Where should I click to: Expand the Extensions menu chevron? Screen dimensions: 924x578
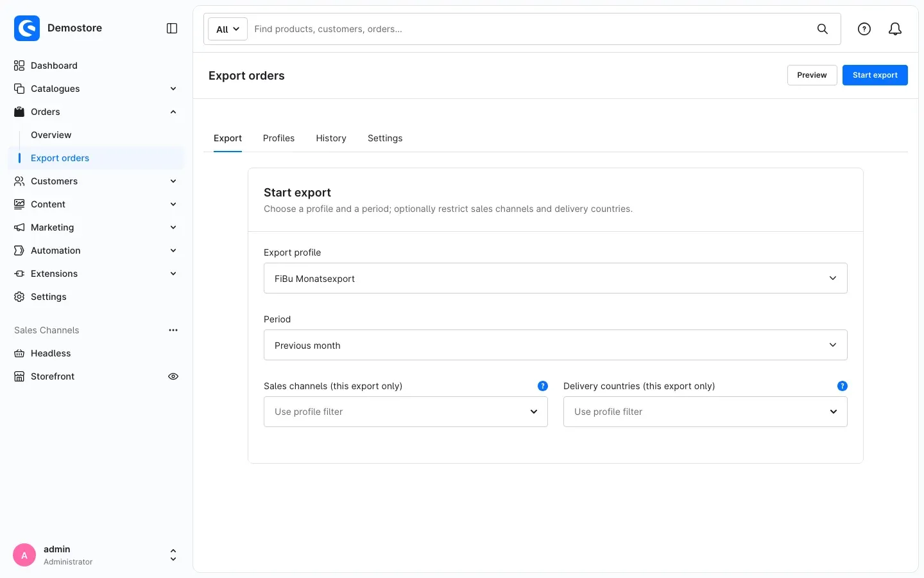click(173, 274)
